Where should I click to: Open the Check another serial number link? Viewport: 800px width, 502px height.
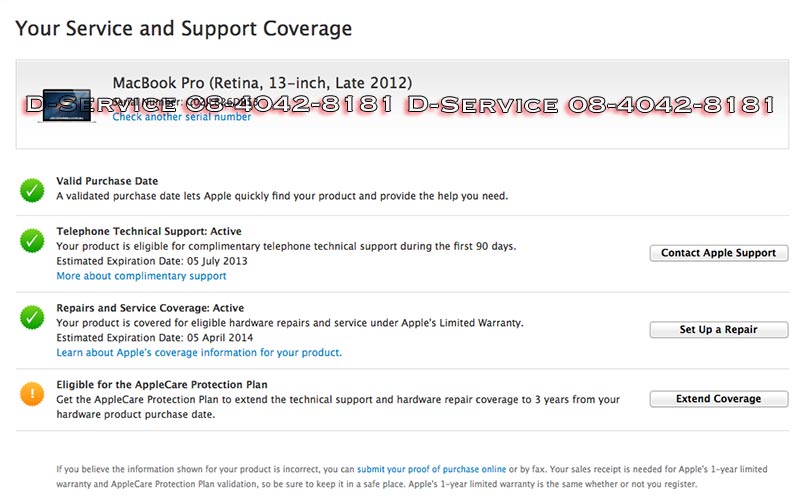[182, 117]
